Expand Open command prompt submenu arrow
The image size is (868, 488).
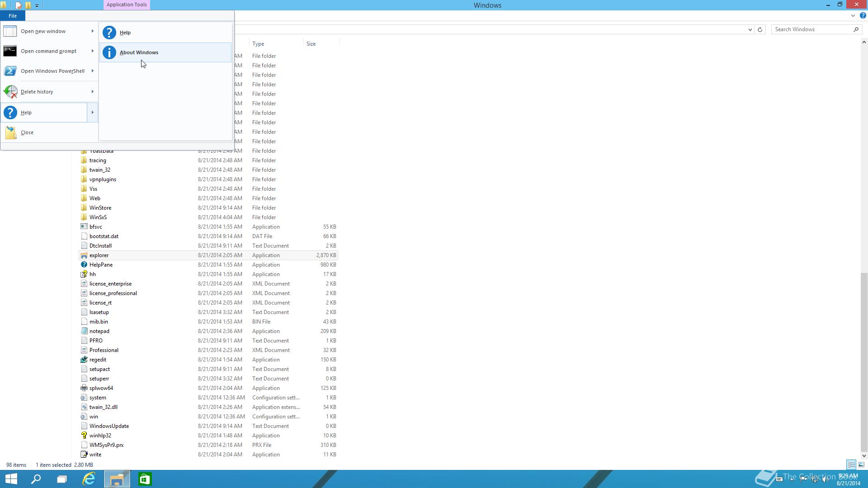[x=92, y=51]
